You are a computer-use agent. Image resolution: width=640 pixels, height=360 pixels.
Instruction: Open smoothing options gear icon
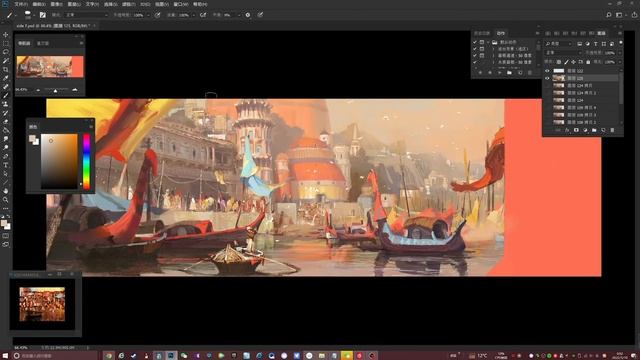tap(248, 15)
